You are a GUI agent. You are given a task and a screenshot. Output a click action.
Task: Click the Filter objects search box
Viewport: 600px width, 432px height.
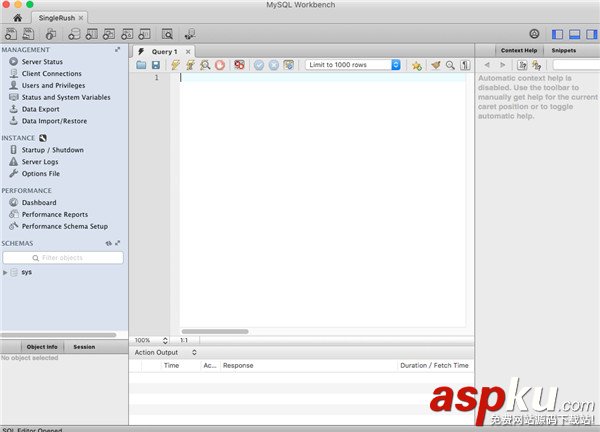click(x=63, y=258)
